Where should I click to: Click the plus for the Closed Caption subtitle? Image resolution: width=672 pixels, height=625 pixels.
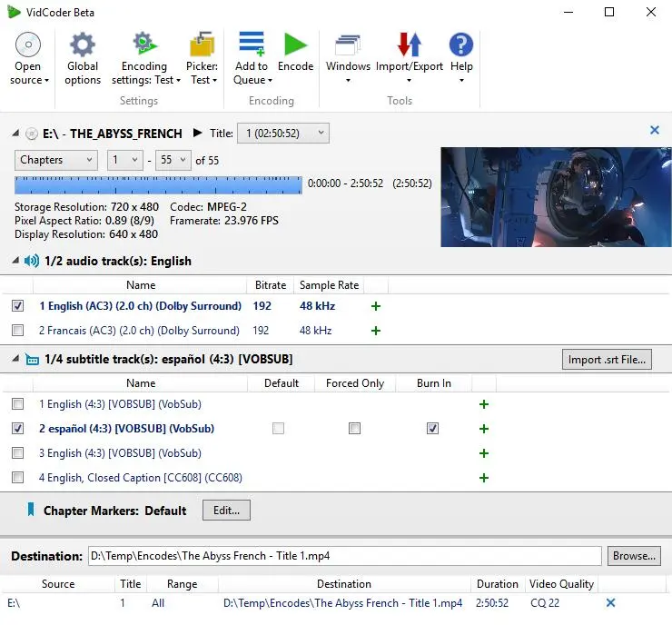484,478
